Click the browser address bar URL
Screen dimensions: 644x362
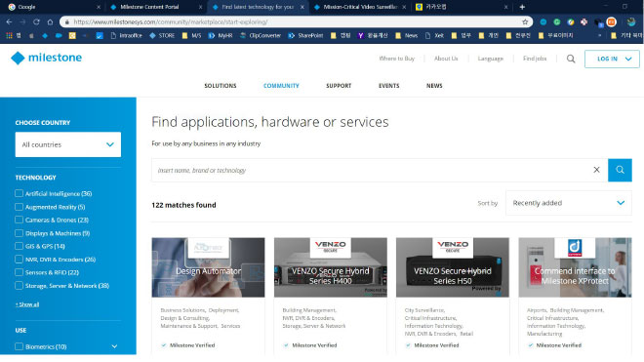(x=171, y=21)
